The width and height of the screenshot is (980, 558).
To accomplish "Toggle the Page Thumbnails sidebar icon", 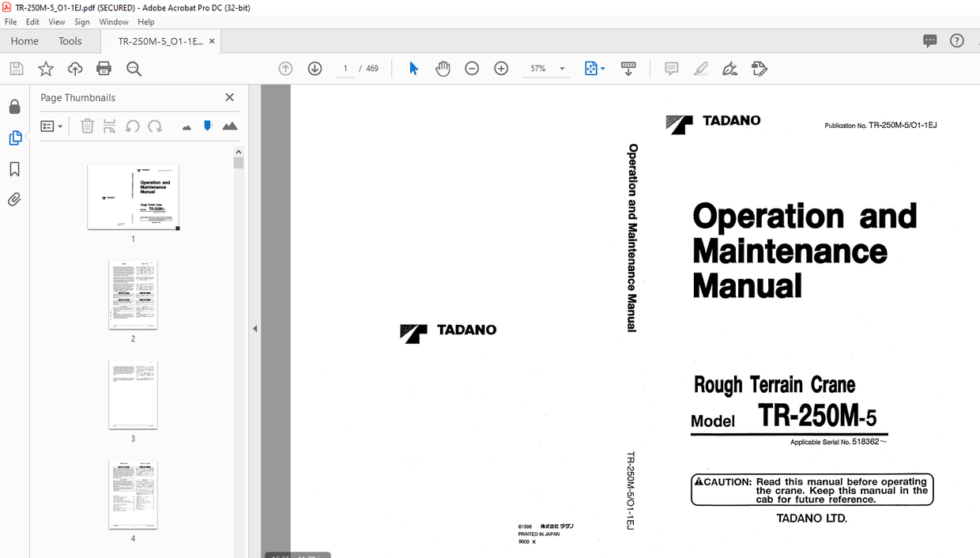I will point(14,138).
